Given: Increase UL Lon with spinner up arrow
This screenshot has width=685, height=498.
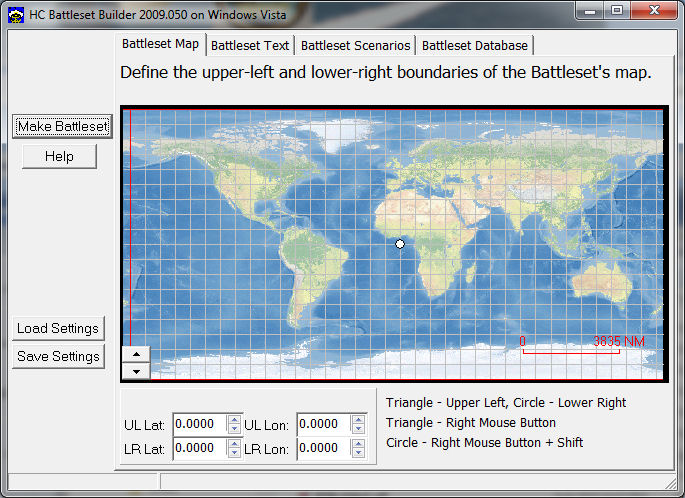Looking at the screenshot, I should pyautogui.click(x=358, y=419).
